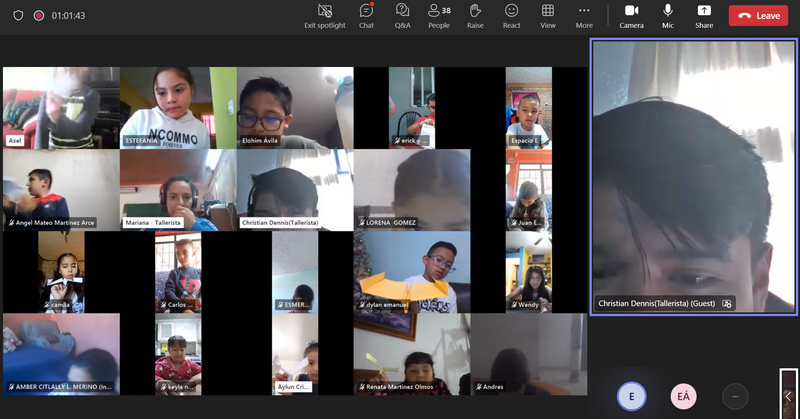Image resolution: width=800 pixels, height=419 pixels.
Task: Select the E participant avatar
Action: (x=632, y=397)
